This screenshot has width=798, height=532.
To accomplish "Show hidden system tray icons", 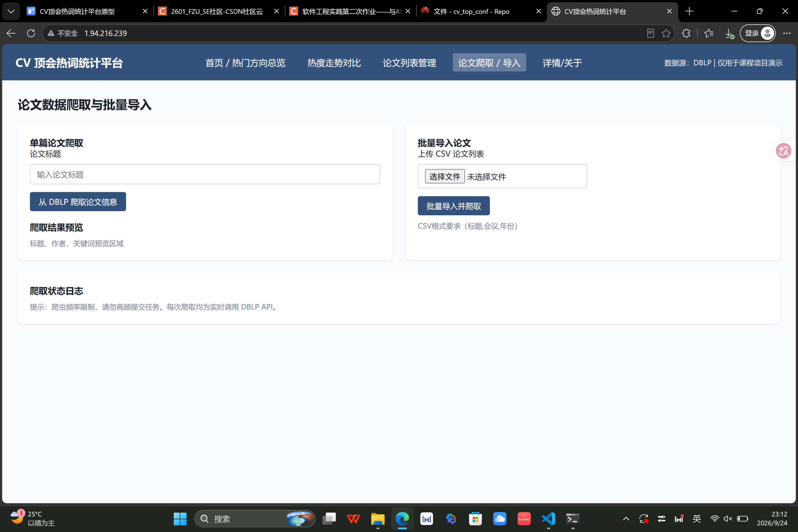I will [626, 518].
